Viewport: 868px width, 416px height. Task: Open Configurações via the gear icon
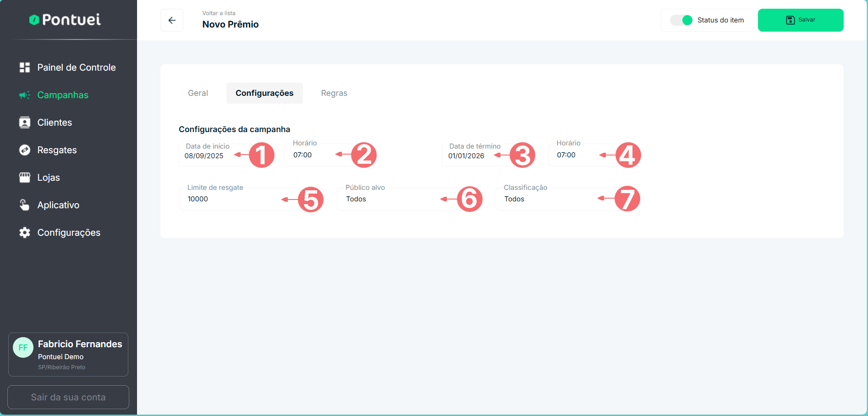point(25,233)
